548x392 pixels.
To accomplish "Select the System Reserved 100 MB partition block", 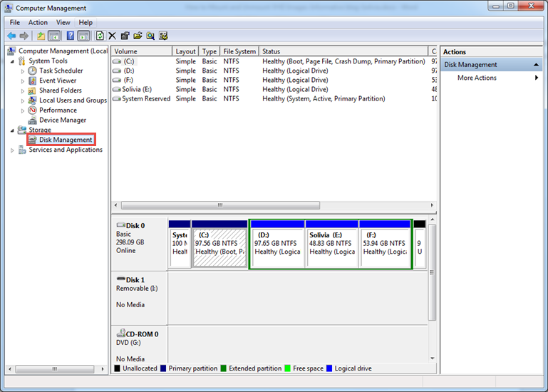I will 180,244.
